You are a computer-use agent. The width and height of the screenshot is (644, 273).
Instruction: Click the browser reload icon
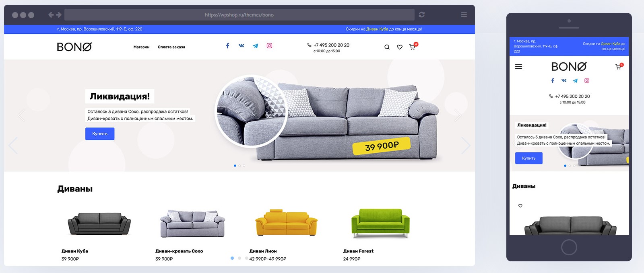click(x=421, y=14)
